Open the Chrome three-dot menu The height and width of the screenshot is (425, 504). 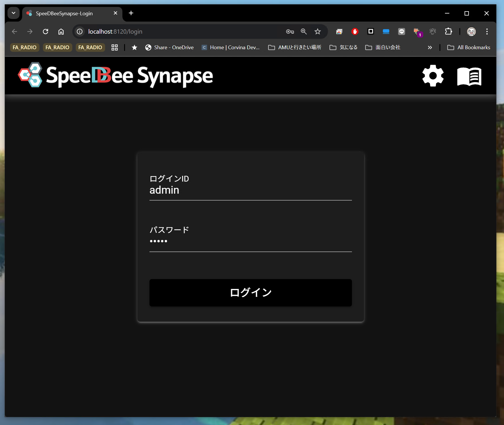(x=487, y=32)
